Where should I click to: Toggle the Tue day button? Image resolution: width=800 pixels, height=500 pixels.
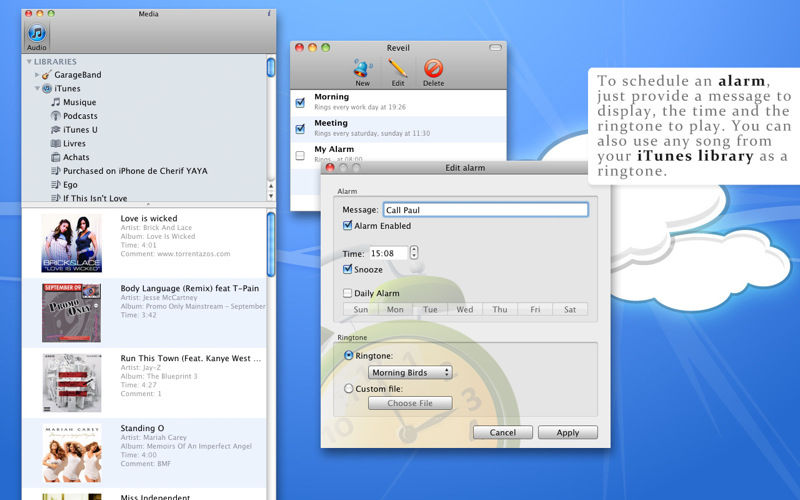pyautogui.click(x=430, y=309)
